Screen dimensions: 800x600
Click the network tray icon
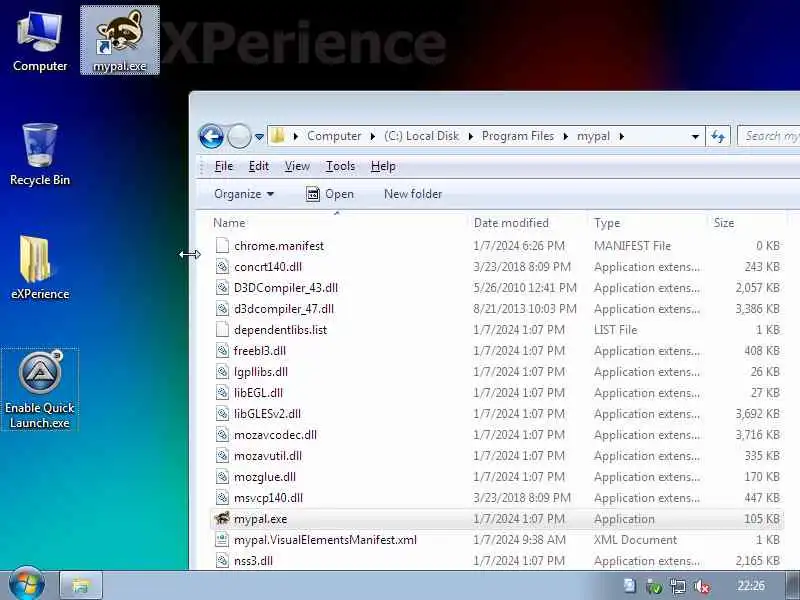678,586
